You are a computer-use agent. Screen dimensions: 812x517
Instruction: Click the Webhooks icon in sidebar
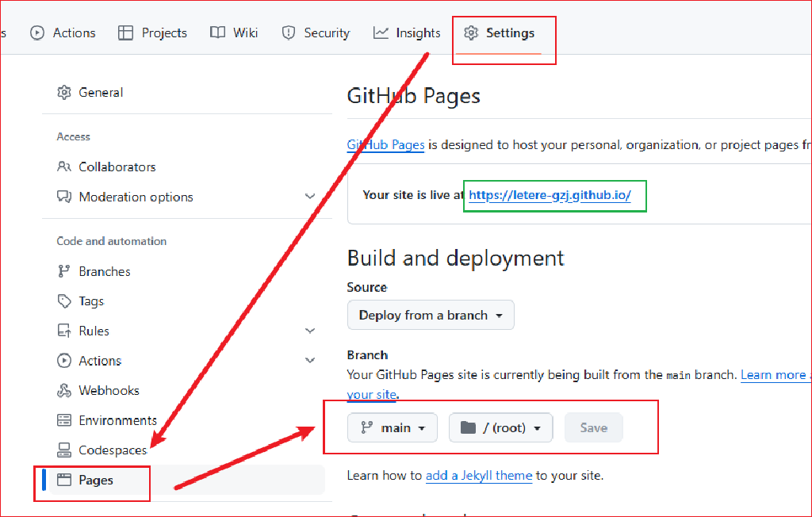tap(64, 390)
